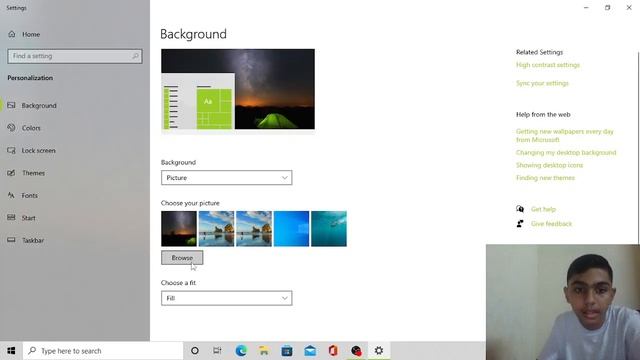This screenshot has width=640, height=360.
Task: Click the Lock screen icon
Action: (x=11, y=150)
